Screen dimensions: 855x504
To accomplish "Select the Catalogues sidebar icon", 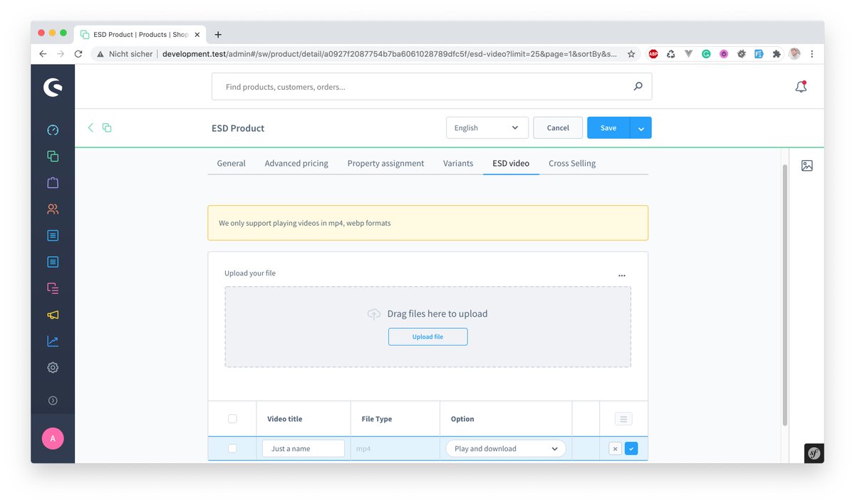I will [52, 156].
